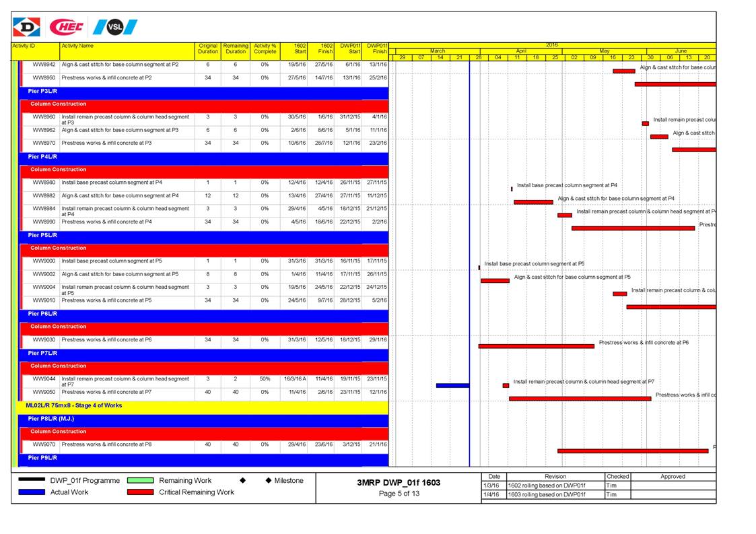This screenshot has height=534, width=756.
Task: Select the Pier P9L/R group band
Action: coord(203,459)
